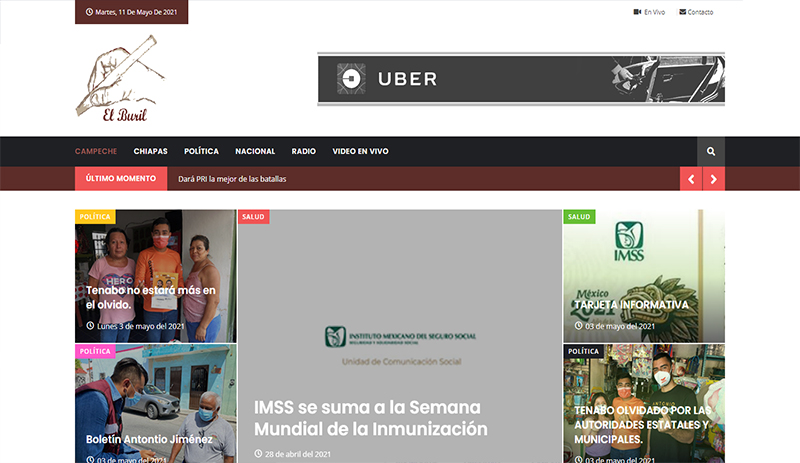Click date Lunes 3 de mayo del 2021
Viewport: 800px width, 463px height.
pos(141,326)
